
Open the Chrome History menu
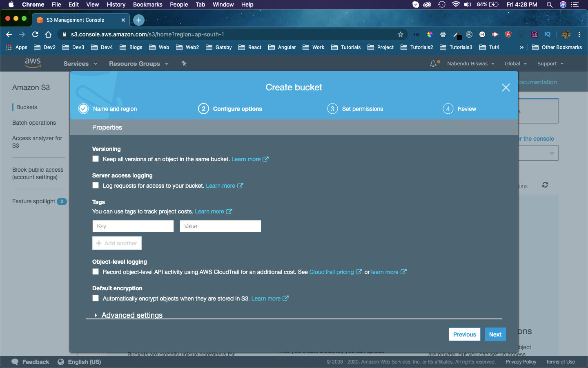tap(116, 4)
